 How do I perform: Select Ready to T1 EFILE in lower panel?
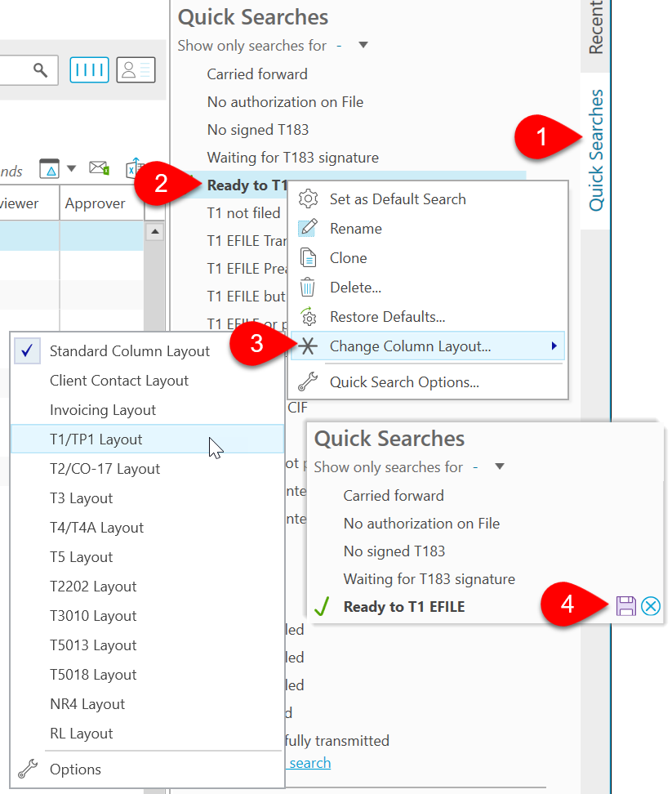pyautogui.click(x=404, y=607)
